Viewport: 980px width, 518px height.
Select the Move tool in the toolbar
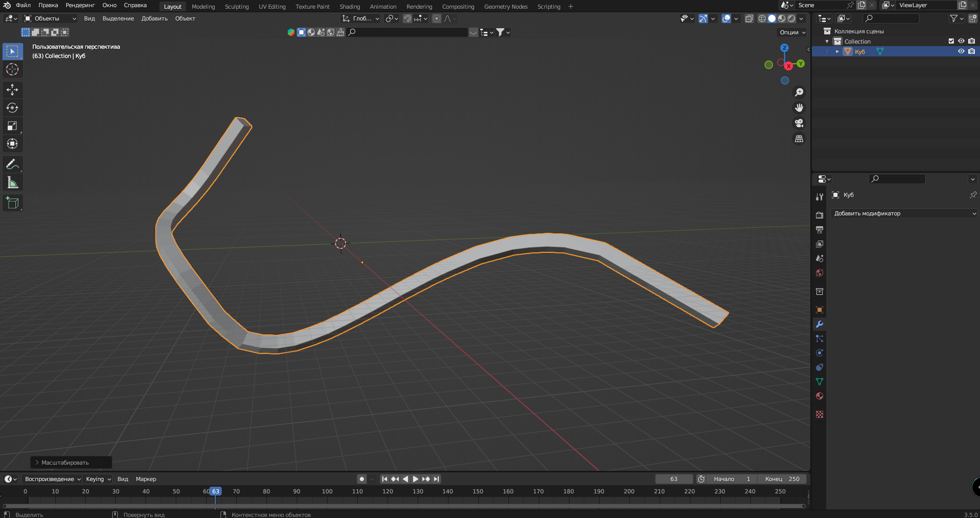point(12,90)
